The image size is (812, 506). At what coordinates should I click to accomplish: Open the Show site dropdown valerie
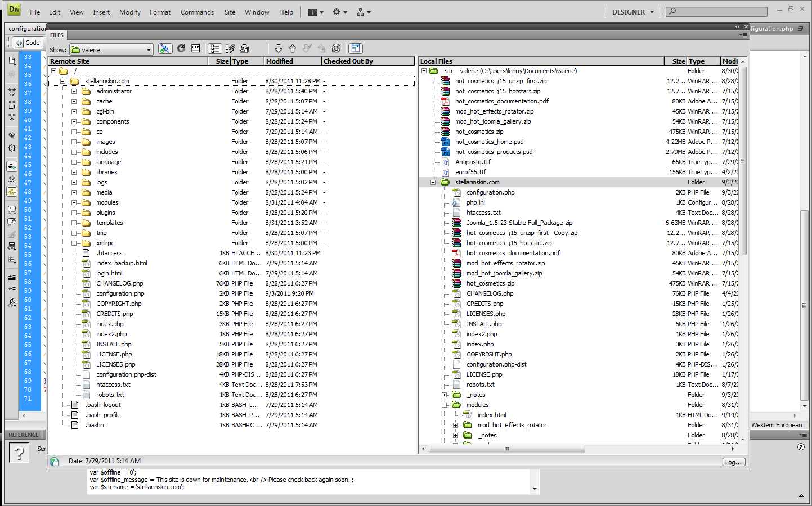(111, 50)
